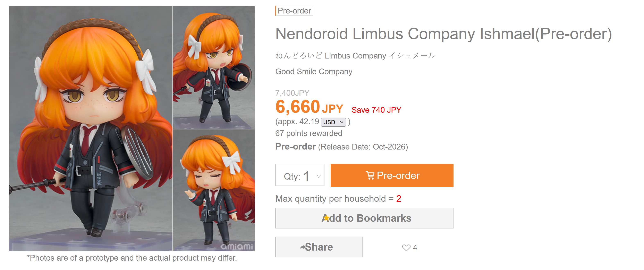Click the 6,660 JPY sale price
The width and height of the screenshot is (644, 270).
pyautogui.click(x=309, y=107)
